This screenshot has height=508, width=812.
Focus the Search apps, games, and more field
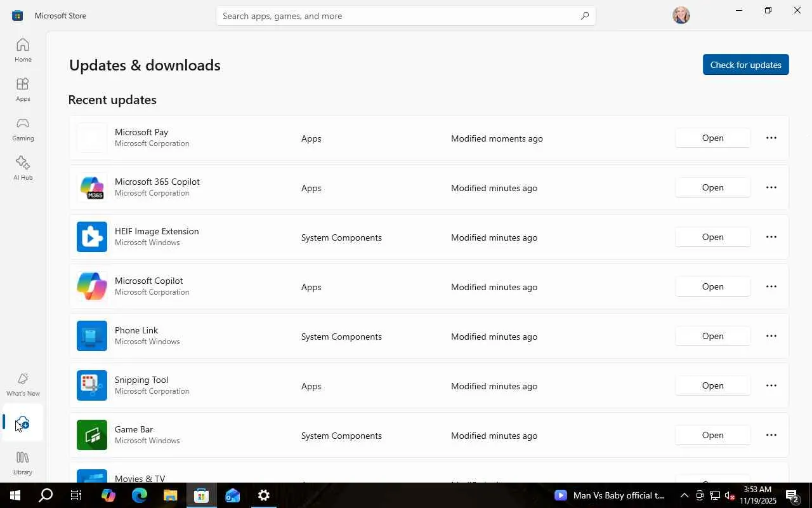click(406, 16)
